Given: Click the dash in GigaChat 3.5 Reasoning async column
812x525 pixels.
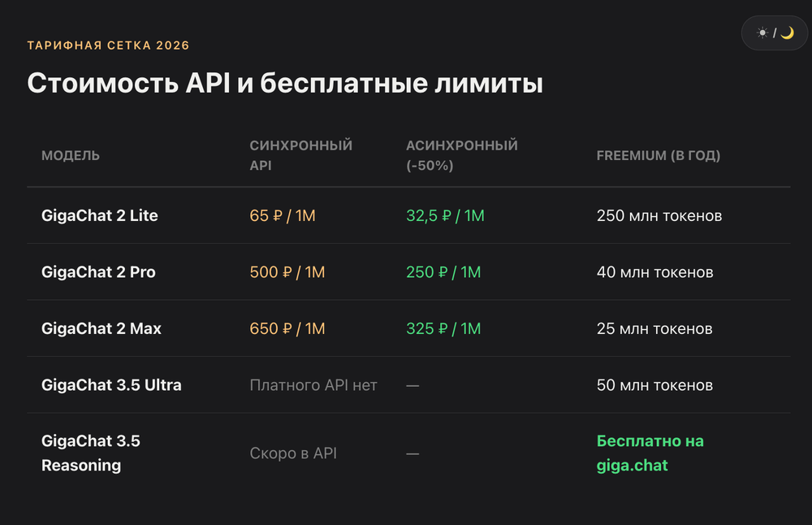Looking at the screenshot, I should pyautogui.click(x=412, y=454).
